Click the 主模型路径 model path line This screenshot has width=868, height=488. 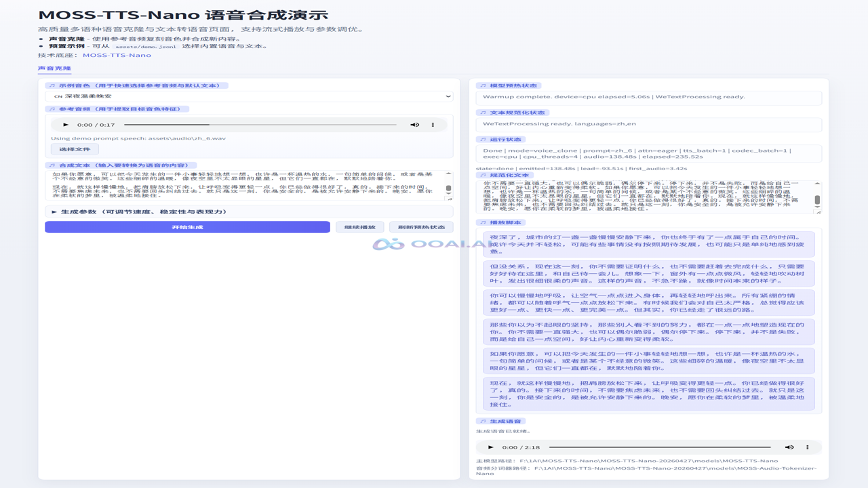tap(627, 461)
